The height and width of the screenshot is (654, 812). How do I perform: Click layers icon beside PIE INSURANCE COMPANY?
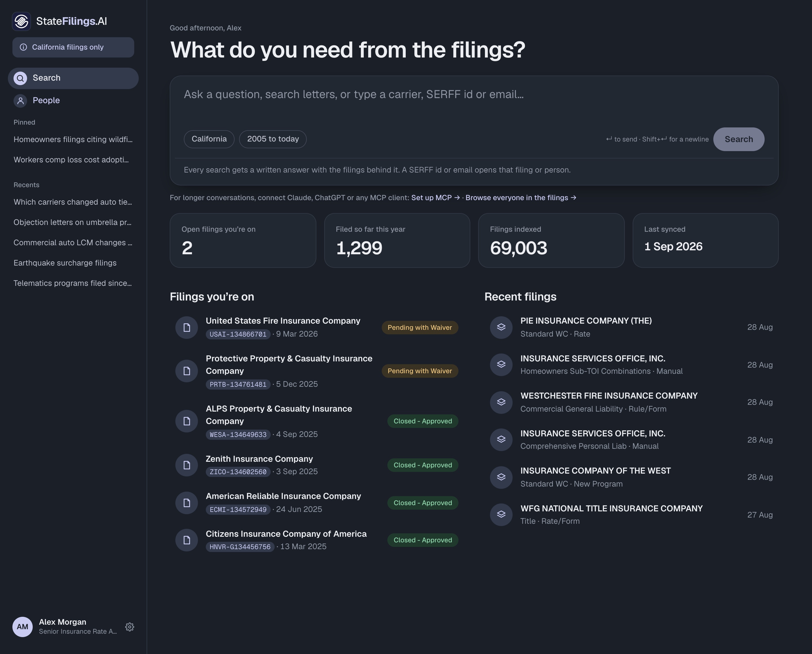501,327
